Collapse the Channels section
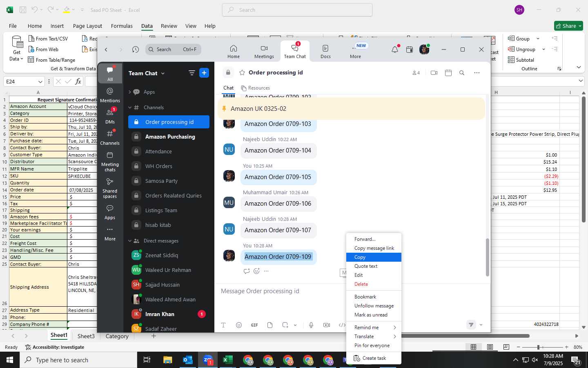Image resolution: width=588 pixels, height=368 pixels. click(130, 108)
